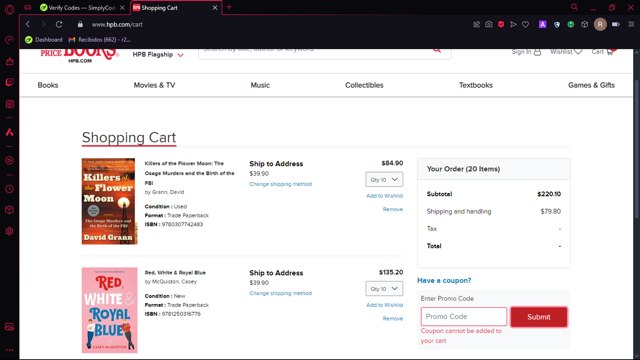The width and height of the screenshot is (640, 360).
Task: Reload the hpb.com cart page
Action: 59,24
